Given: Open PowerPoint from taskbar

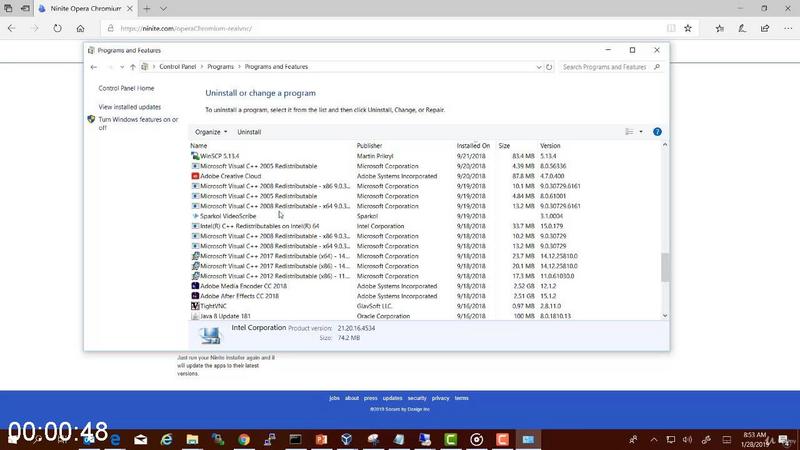Looking at the screenshot, I should (x=321, y=439).
